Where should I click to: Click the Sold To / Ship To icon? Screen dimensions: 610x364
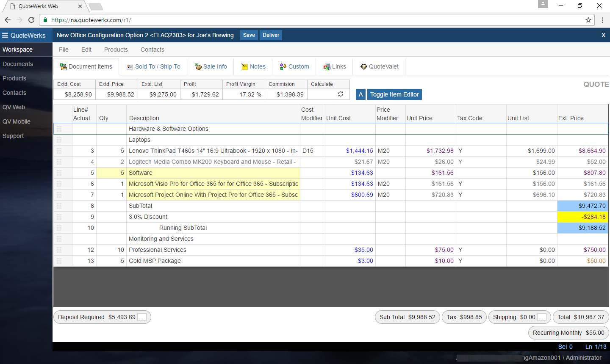130,66
